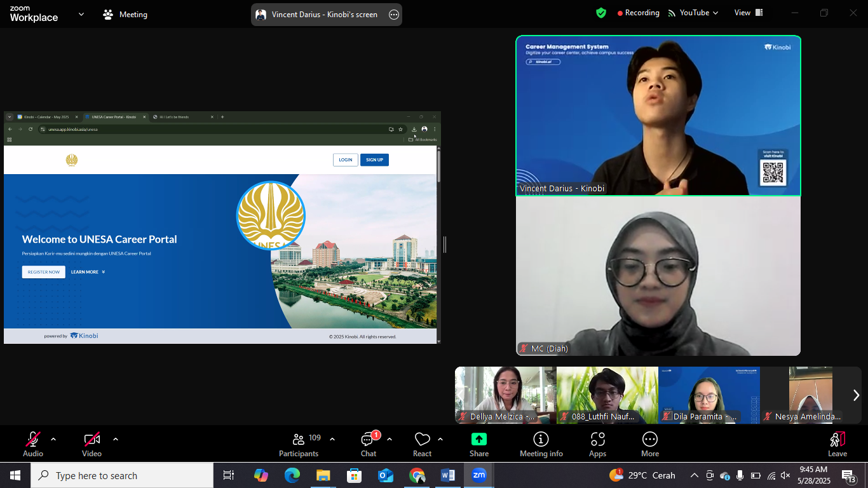868x488 pixels.
Task: Open the Apps icon
Action: [x=597, y=439]
